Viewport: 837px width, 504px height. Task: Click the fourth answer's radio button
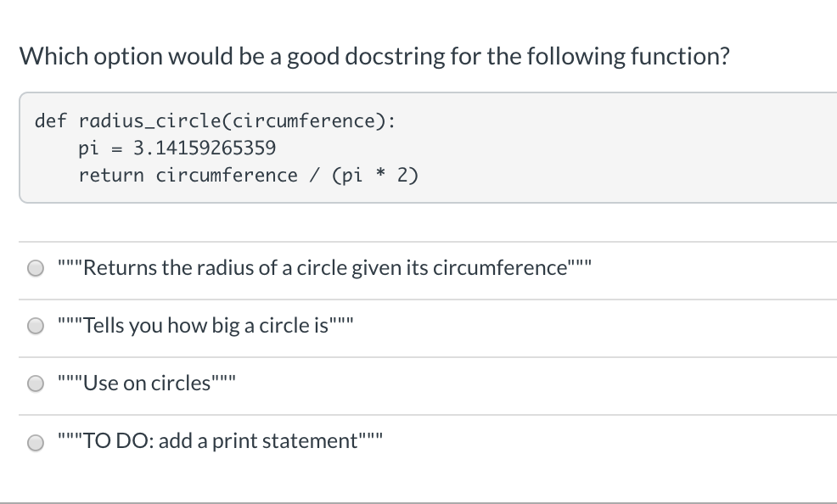(36, 442)
